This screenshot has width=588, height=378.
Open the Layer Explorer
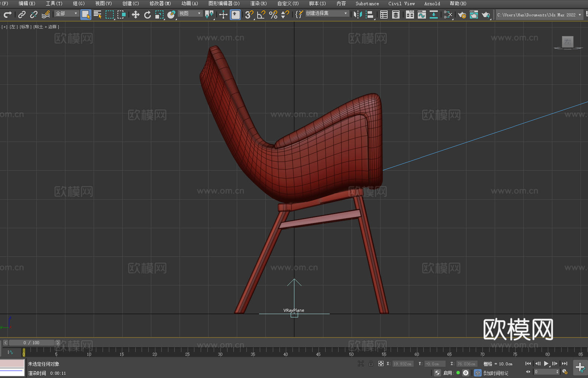click(x=396, y=14)
